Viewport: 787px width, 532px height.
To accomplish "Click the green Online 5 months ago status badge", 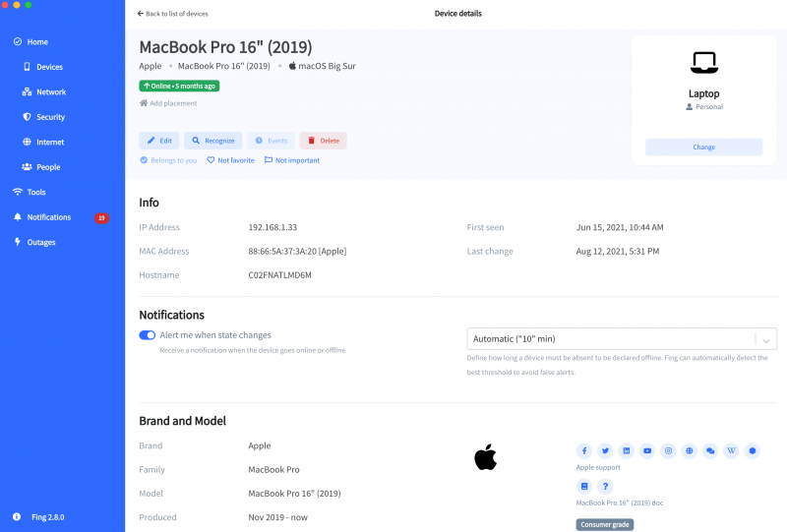I will pos(179,86).
